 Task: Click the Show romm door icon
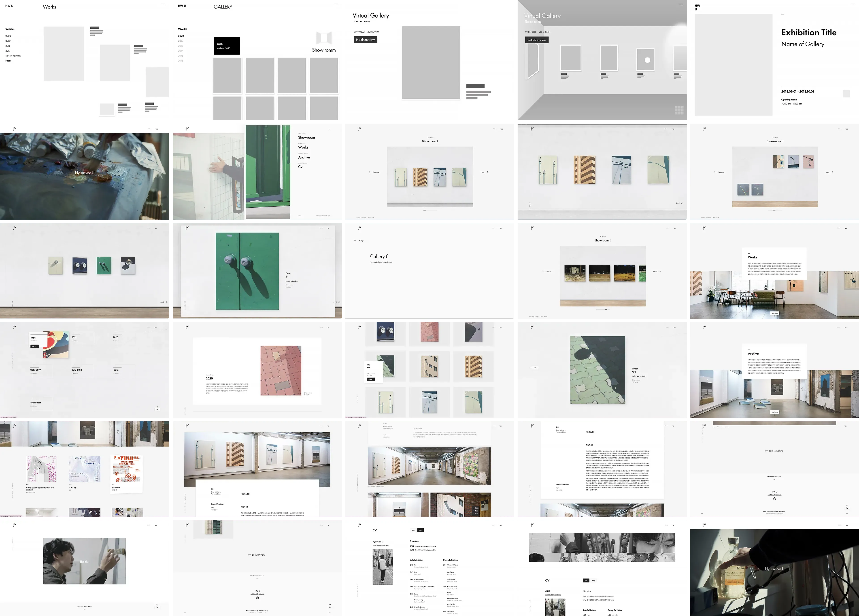(324, 38)
